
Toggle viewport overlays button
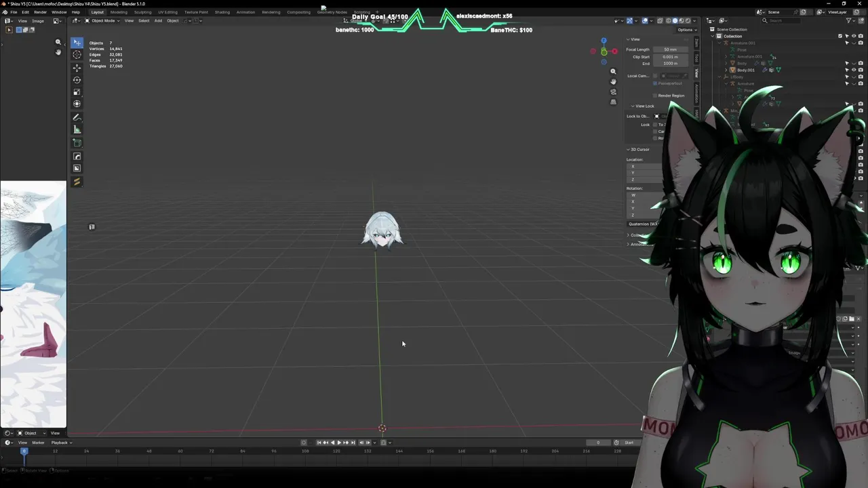645,20
